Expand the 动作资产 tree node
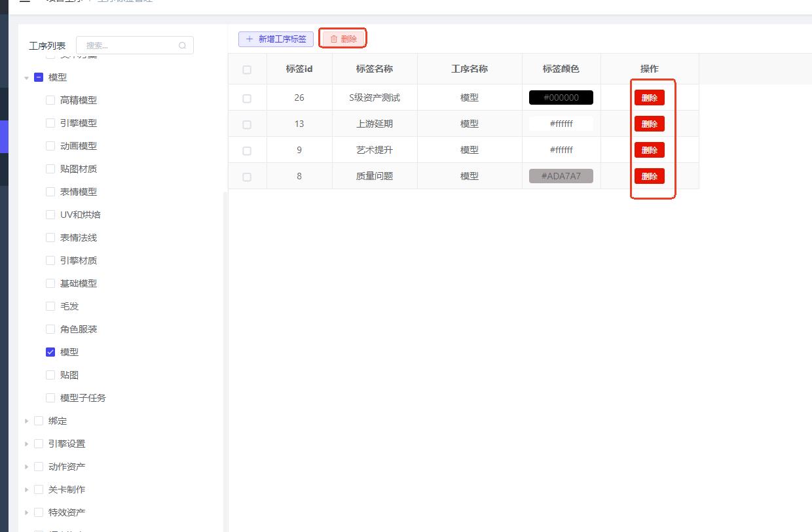This screenshot has width=812, height=532. [x=27, y=467]
